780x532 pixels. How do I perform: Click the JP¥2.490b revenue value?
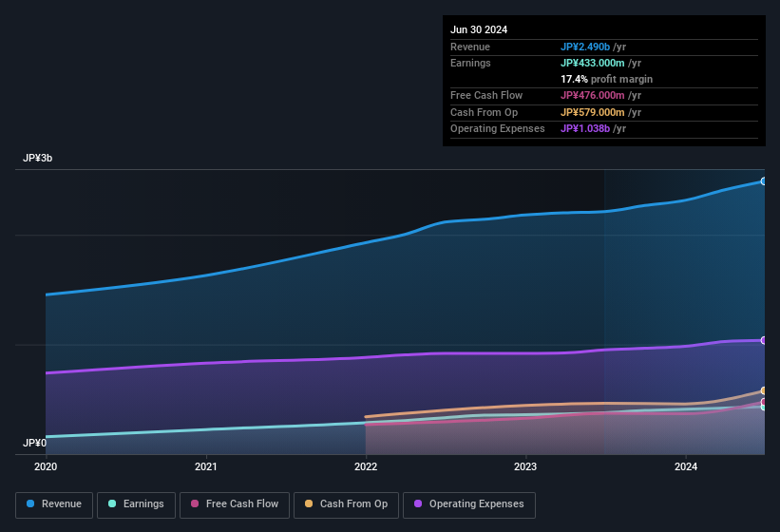(x=585, y=47)
